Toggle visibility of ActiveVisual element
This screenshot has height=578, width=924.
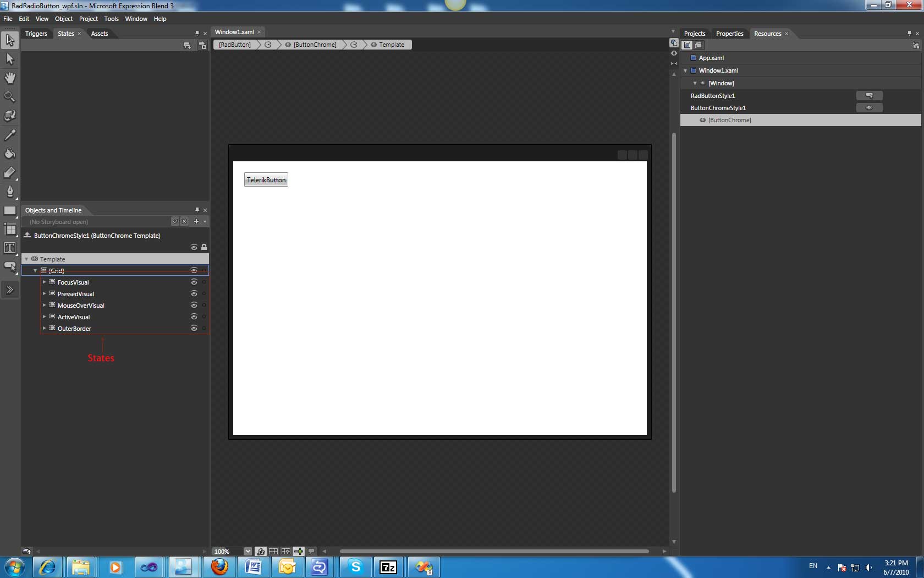pyautogui.click(x=194, y=317)
